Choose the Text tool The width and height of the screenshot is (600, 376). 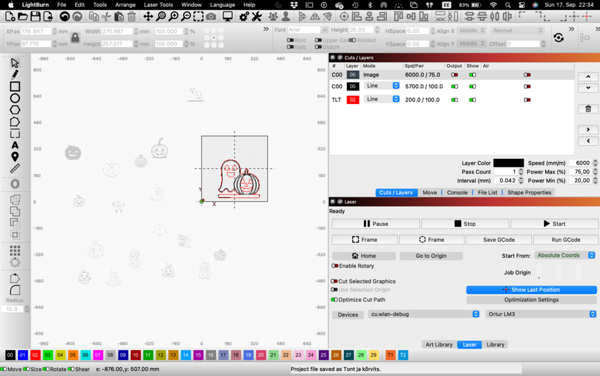(15, 145)
